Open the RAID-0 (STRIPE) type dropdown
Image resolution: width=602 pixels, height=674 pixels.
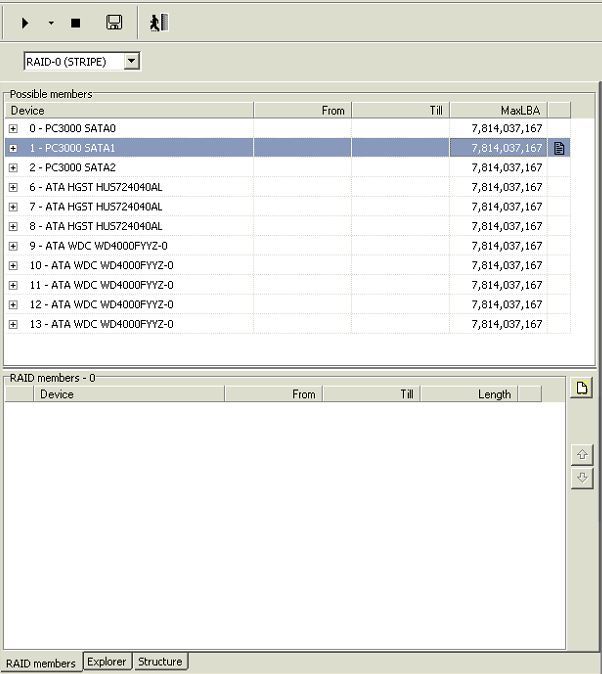(131, 62)
